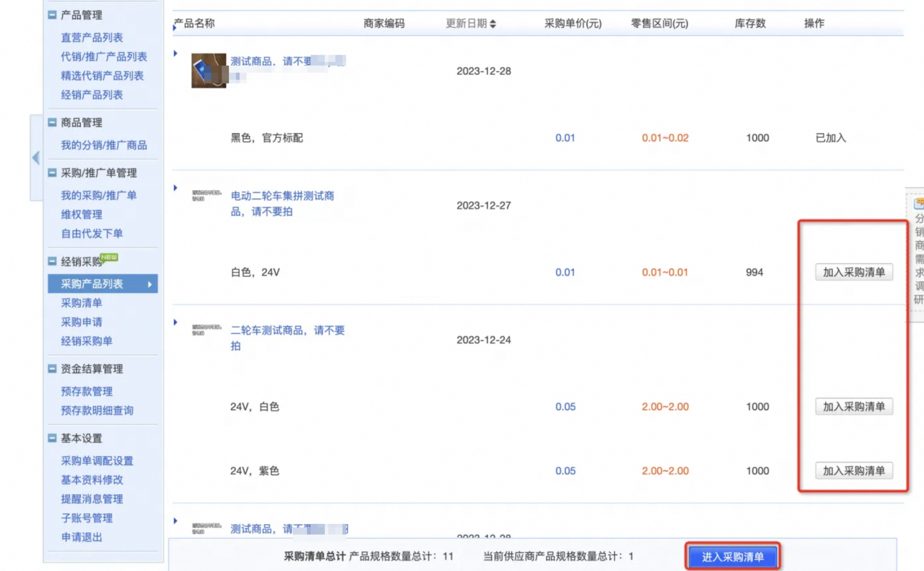Expand row arrow for first 测试商品 dated 2023-12-28
This screenshot has width=924, height=571.
pos(176,53)
